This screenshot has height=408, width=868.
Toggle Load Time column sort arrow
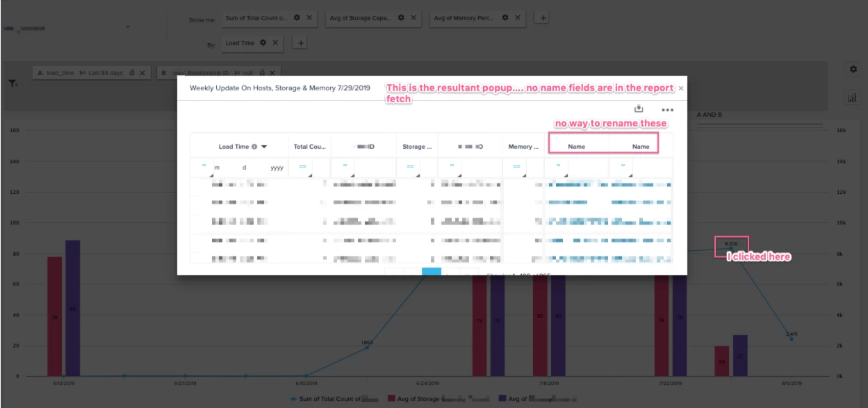pos(264,147)
